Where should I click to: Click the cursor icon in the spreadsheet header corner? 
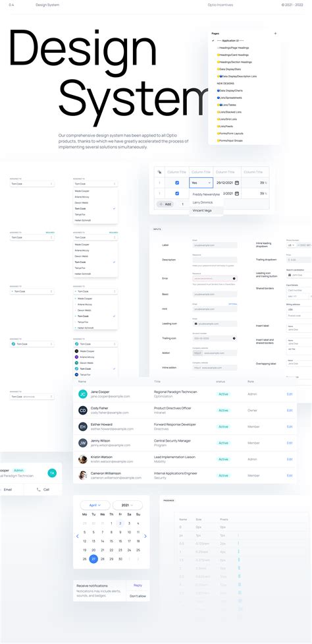pyautogui.click(x=159, y=172)
